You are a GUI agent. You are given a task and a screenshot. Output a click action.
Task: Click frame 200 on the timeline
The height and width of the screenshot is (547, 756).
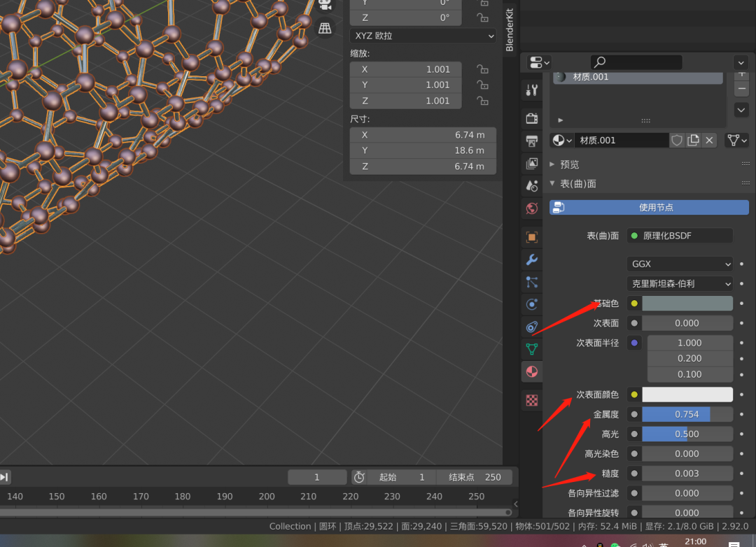pos(267,497)
